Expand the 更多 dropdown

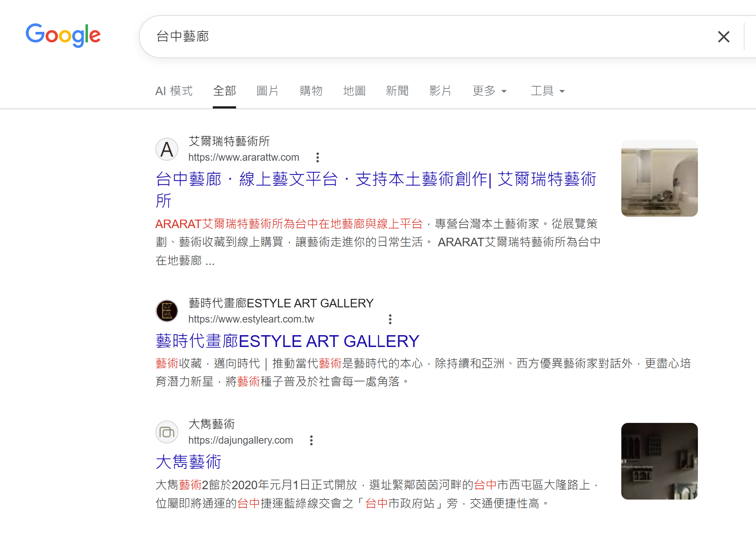[x=489, y=91]
